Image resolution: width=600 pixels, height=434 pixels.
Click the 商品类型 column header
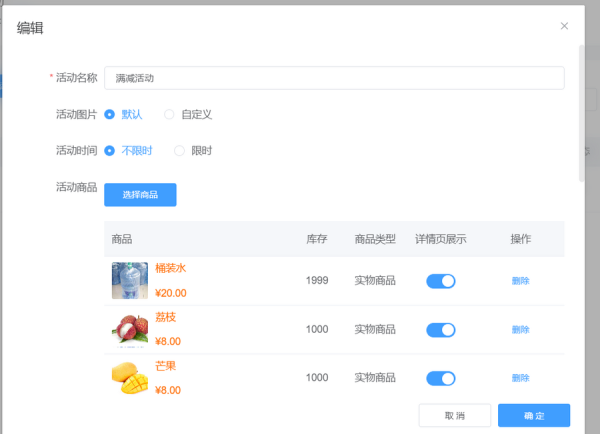(x=375, y=239)
